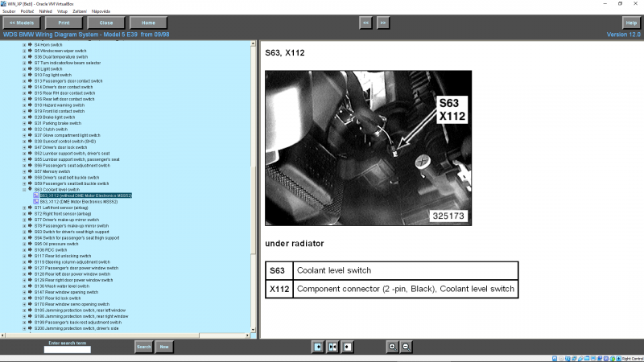Select S38 Sunroof control switch (SHD)
Screen dimensions: 644x362
click(65, 142)
